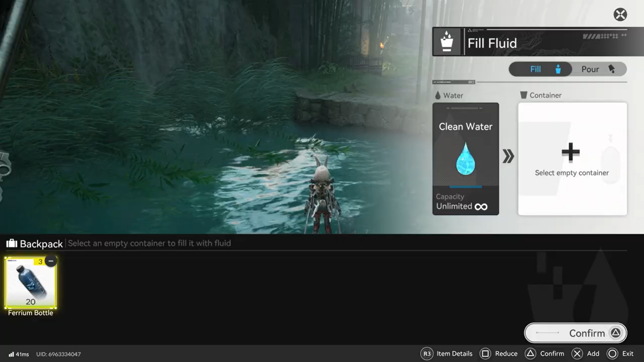Click the minus to reduce Ferrium Bottle count

click(x=51, y=261)
